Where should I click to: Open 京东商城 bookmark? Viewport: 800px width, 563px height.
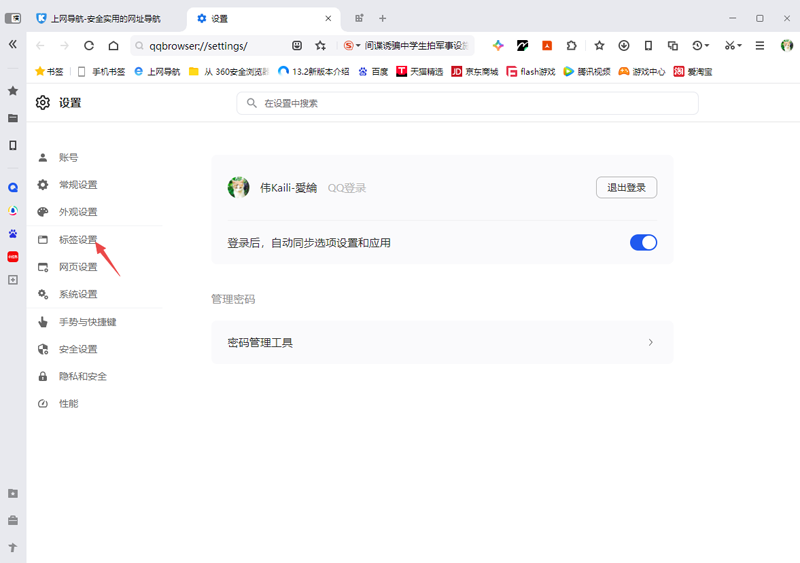click(475, 71)
